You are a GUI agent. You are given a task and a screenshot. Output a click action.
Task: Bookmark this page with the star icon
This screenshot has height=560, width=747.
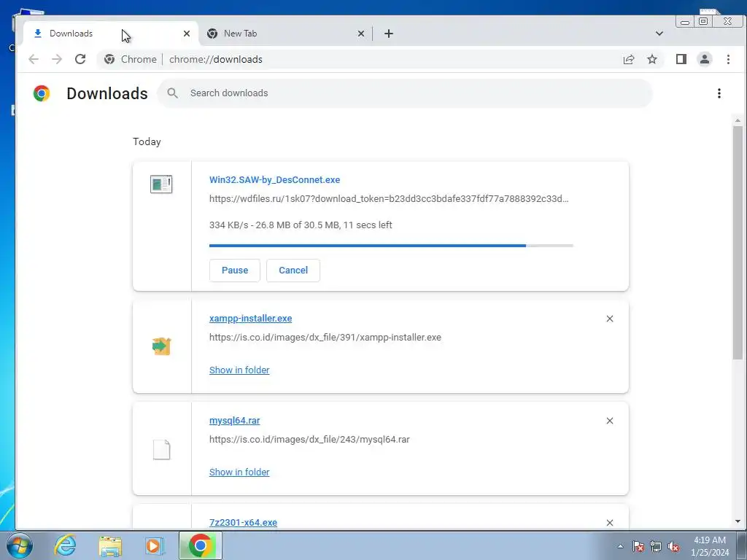[x=651, y=59]
